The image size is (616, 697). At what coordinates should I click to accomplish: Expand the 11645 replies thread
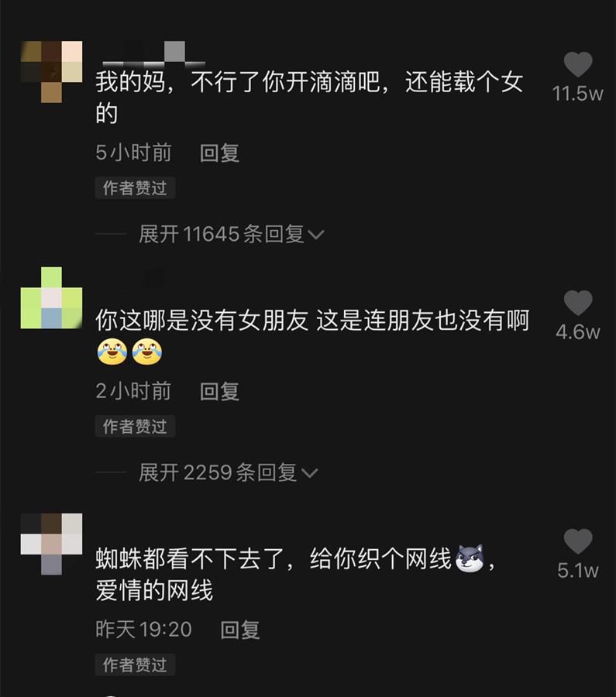point(231,234)
